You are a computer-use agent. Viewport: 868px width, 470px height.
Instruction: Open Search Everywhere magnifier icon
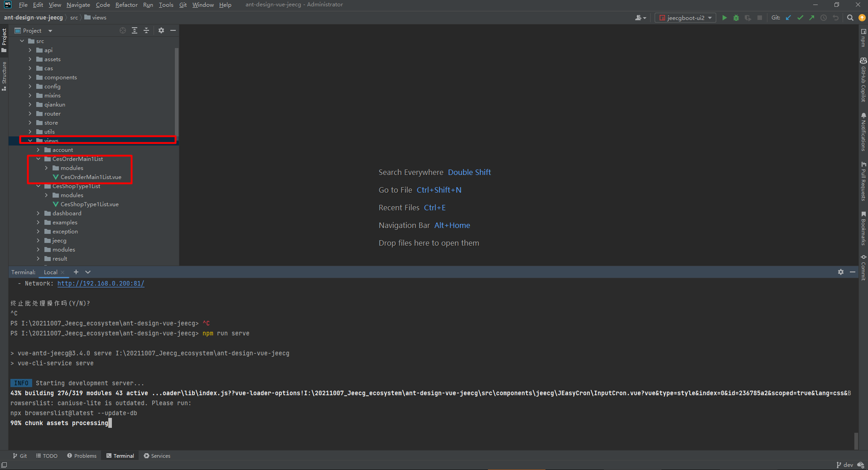(850, 18)
